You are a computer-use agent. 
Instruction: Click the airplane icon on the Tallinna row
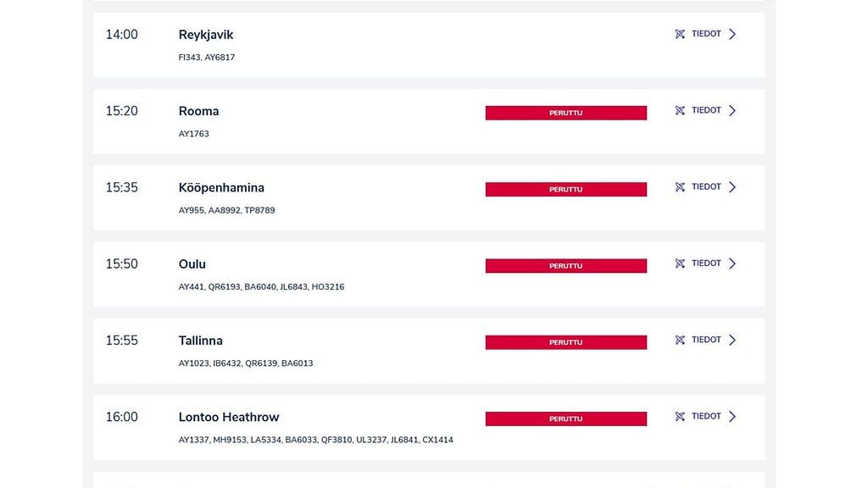[x=680, y=340]
